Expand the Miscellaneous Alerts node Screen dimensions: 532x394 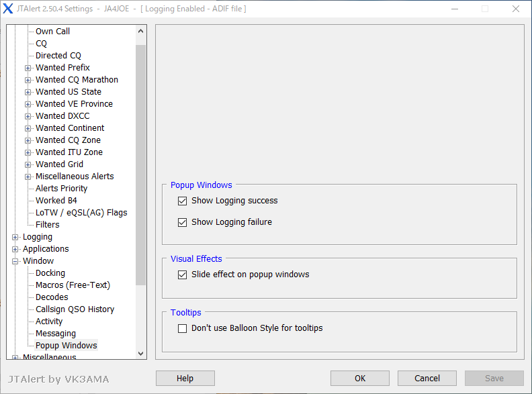coord(28,177)
